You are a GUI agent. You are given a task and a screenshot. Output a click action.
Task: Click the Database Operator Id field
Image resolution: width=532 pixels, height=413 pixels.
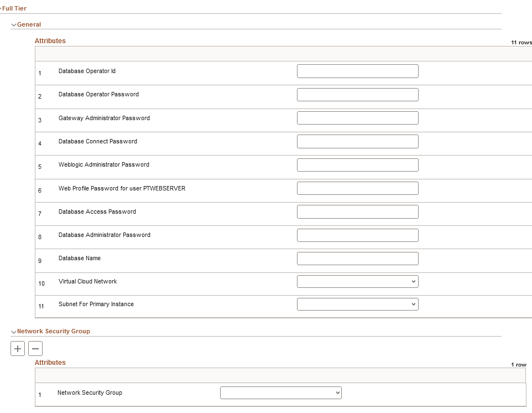(358, 71)
